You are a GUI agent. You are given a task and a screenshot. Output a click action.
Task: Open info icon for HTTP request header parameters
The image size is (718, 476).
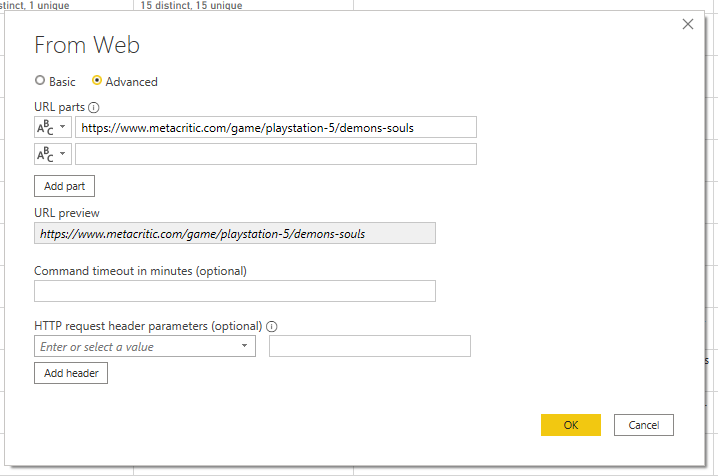pos(272,326)
